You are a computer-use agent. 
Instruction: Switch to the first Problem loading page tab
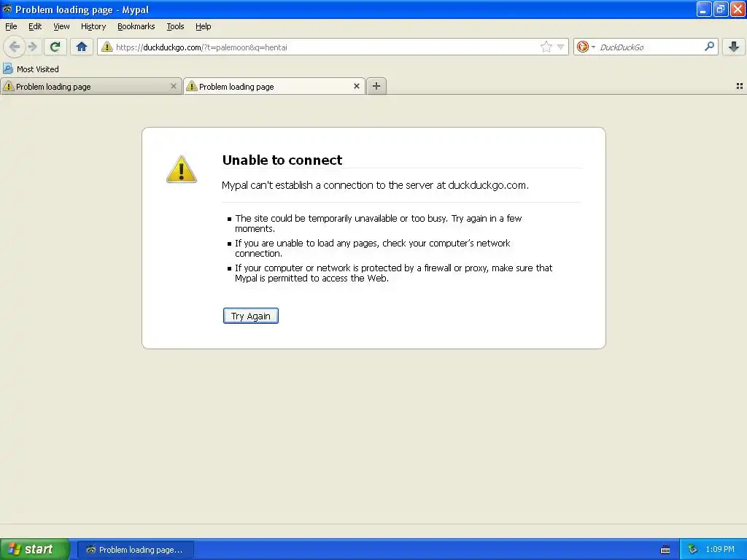tap(90, 86)
